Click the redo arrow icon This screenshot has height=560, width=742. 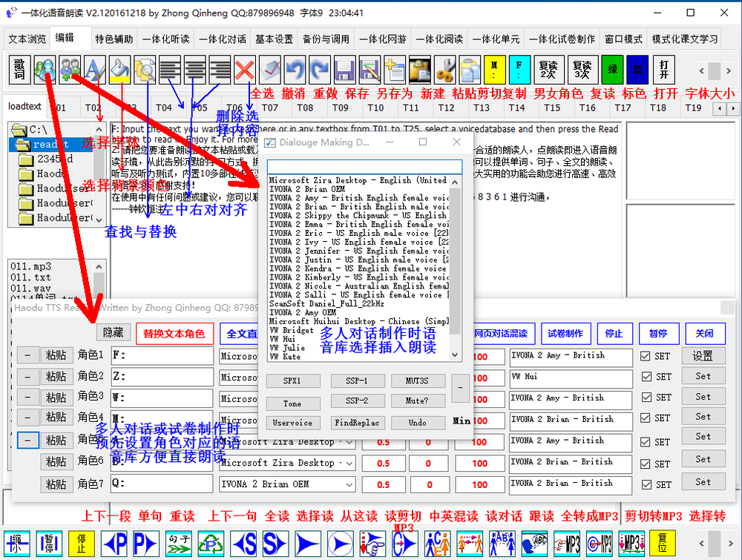(x=320, y=70)
